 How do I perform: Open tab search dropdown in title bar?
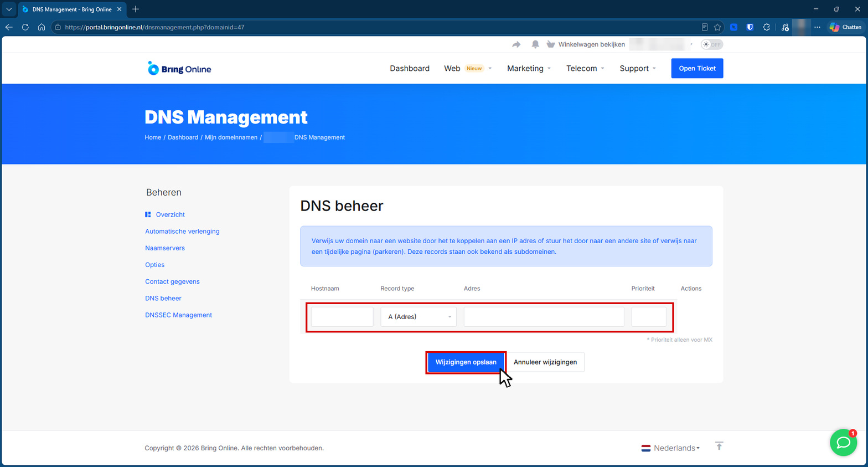(x=9, y=9)
